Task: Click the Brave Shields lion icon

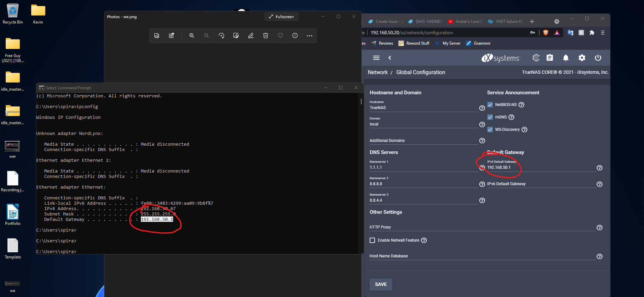Action: tap(546, 33)
